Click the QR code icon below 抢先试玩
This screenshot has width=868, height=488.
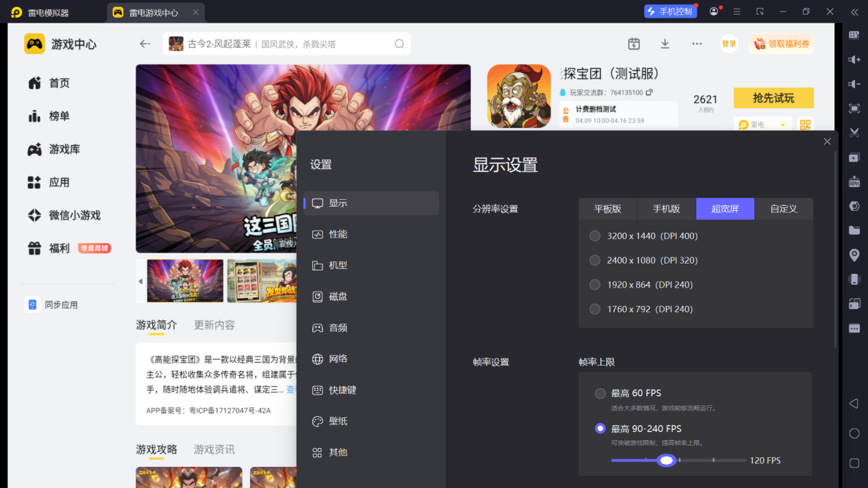805,125
